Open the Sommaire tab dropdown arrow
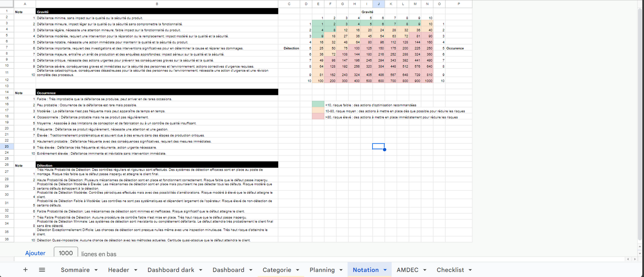The height and width of the screenshot is (277, 644). pyautogui.click(x=94, y=270)
